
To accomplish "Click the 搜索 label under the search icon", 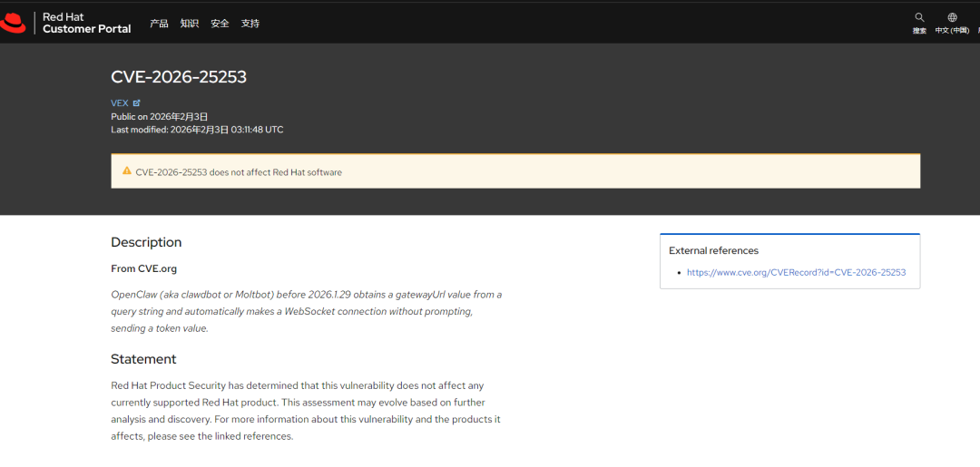I will pyautogui.click(x=918, y=31).
